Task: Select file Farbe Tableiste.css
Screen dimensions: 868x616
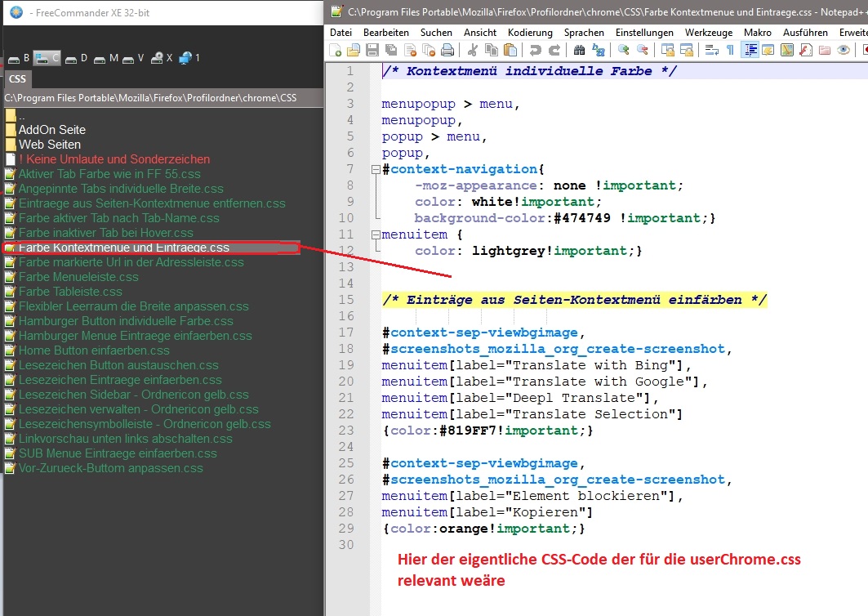Action: (x=70, y=292)
